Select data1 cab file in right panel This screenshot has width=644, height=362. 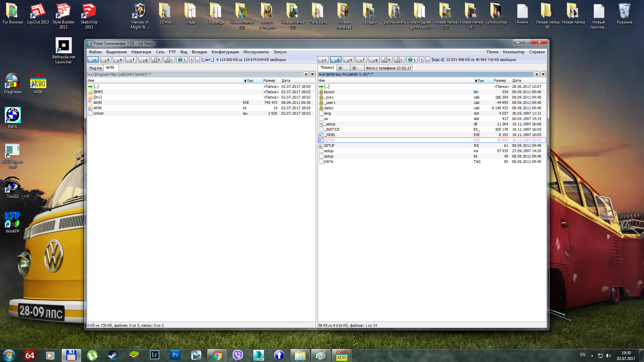tap(329, 108)
